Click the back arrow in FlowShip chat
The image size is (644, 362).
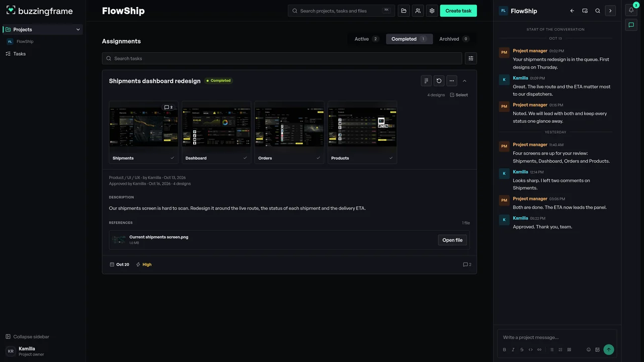point(572,11)
